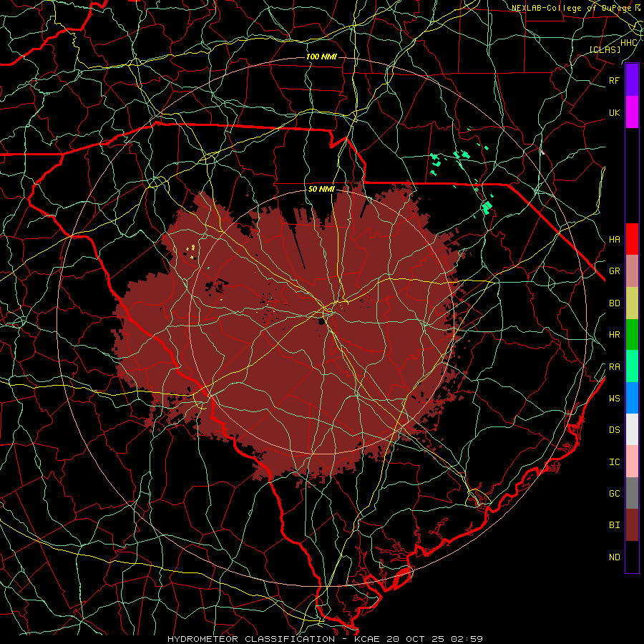Viewport: 644px width, 644px height.
Task: Click the HYDROMETEOR CLASSIFICATION caption text
Action: tap(251, 639)
